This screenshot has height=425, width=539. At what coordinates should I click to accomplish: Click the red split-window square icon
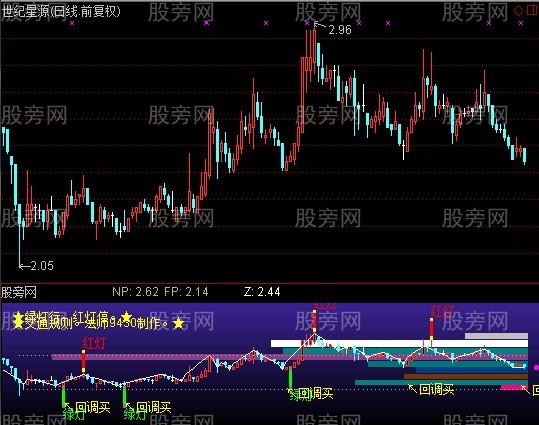pyautogui.click(x=531, y=10)
